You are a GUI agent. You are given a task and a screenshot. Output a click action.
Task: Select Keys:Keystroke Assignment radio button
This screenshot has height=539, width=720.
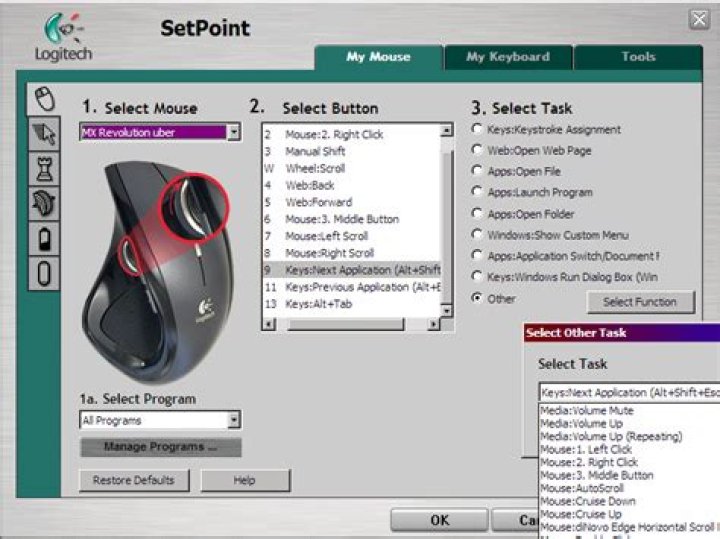click(477, 129)
